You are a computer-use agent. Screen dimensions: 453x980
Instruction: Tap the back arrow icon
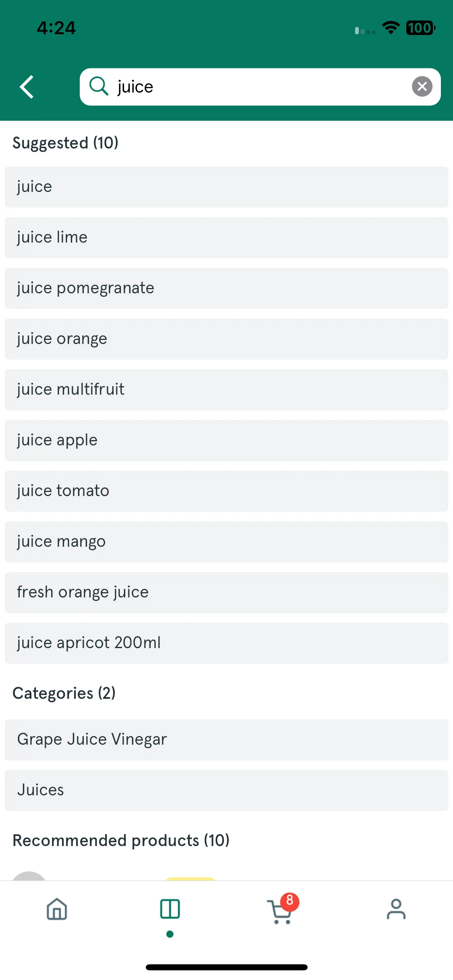coord(27,87)
